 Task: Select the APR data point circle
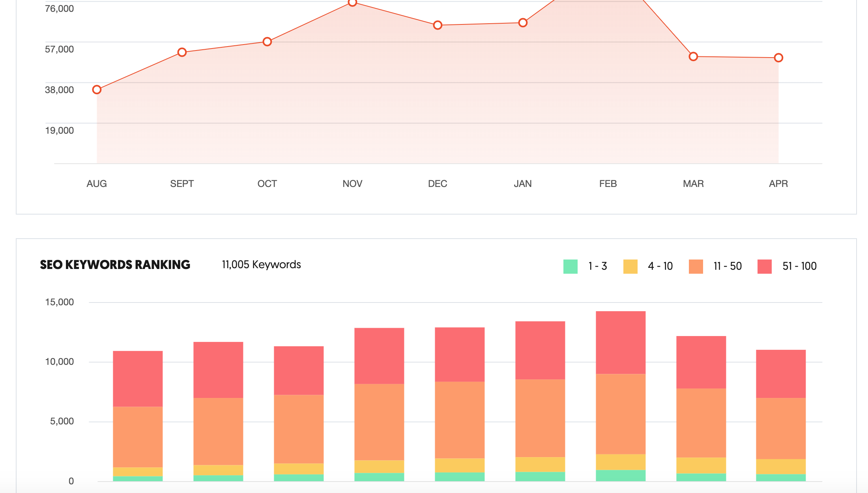[x=778, y=58]
